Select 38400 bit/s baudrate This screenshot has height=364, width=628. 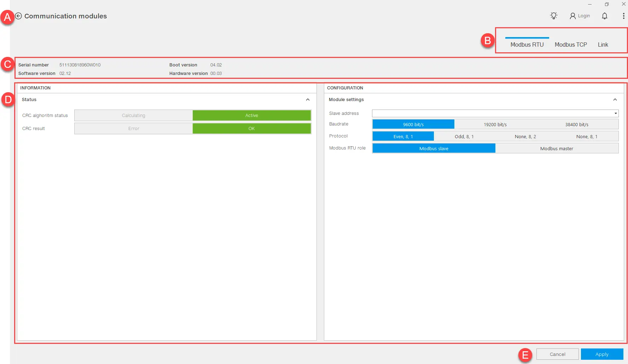(577, 124)
